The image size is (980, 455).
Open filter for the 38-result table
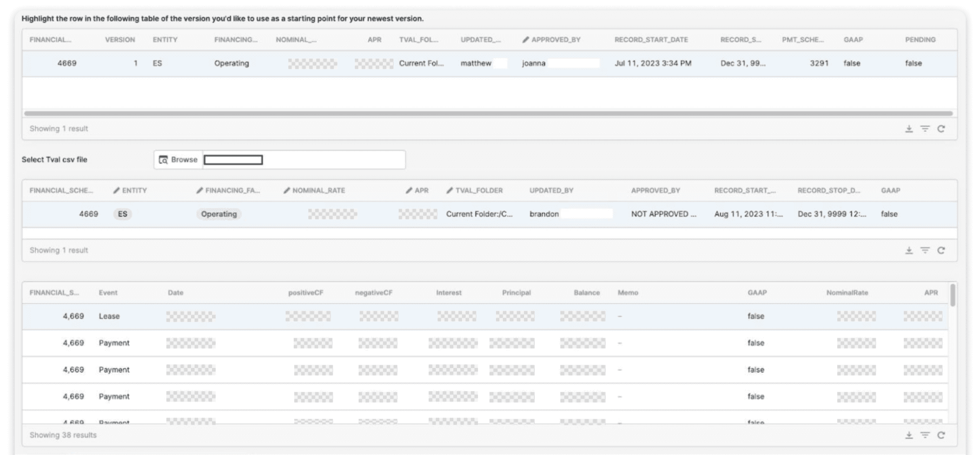tap(925, 435)
